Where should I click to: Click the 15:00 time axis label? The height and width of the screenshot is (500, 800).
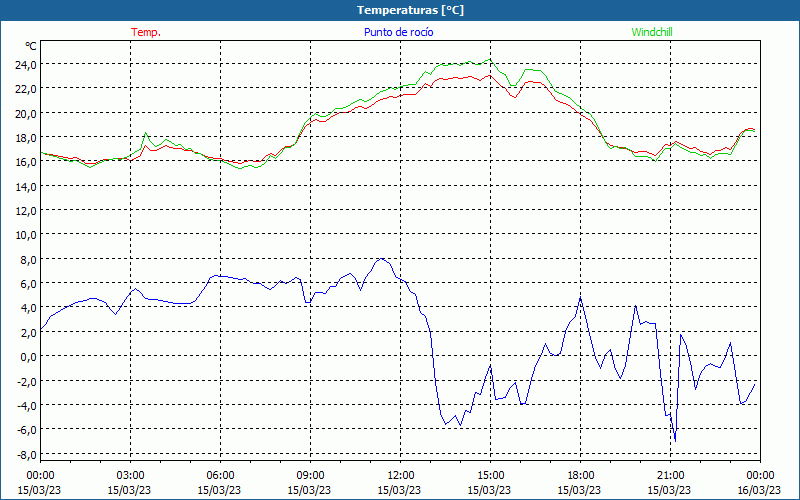(x=490, y=476)
